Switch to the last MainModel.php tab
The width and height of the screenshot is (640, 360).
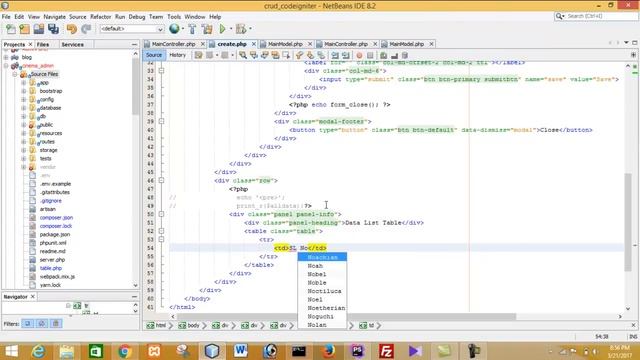[407, 44]
